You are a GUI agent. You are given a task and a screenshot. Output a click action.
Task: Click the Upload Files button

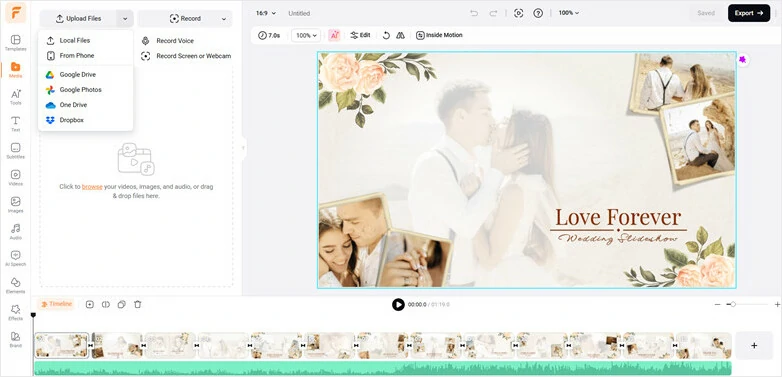point(78,19)
